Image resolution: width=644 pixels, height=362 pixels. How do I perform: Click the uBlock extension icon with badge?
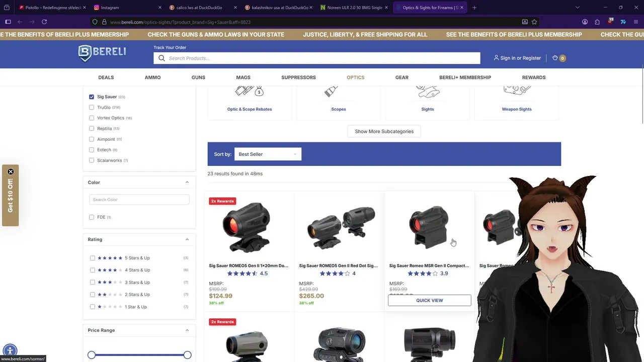pos(610,22)
